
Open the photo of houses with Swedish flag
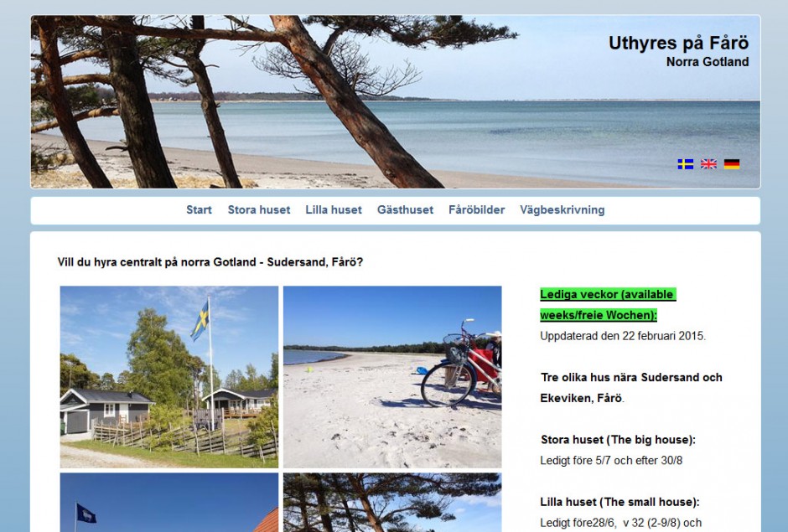click(x=168, y=377)
